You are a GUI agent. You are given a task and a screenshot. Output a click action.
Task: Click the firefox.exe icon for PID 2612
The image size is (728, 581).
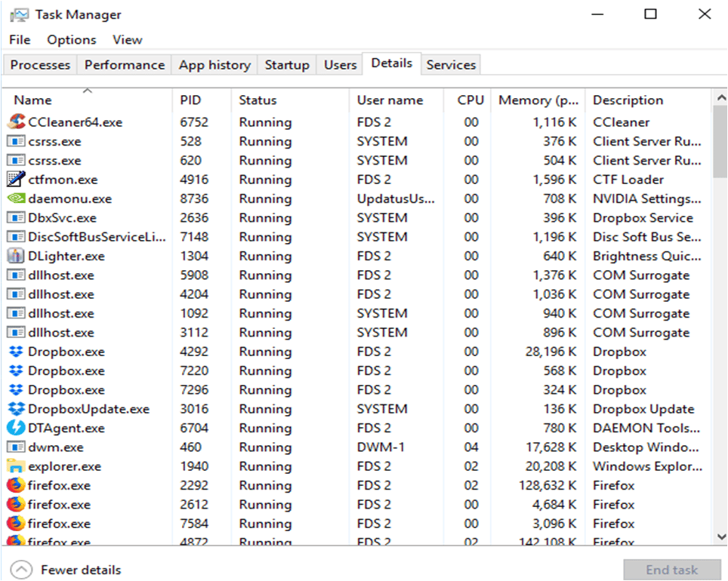pyautogui.click(x=17, y=505)
